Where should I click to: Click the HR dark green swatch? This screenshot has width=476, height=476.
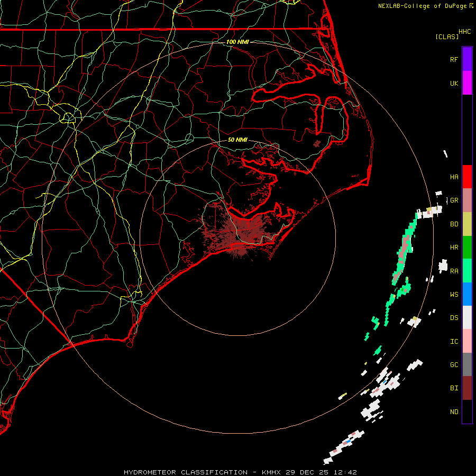[467, 248]
